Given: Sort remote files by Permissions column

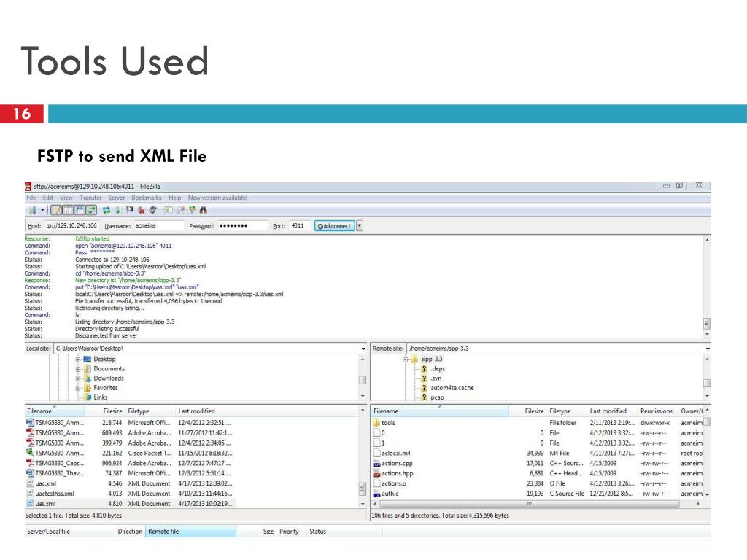Looking at the screenshot, I should 656,411.
